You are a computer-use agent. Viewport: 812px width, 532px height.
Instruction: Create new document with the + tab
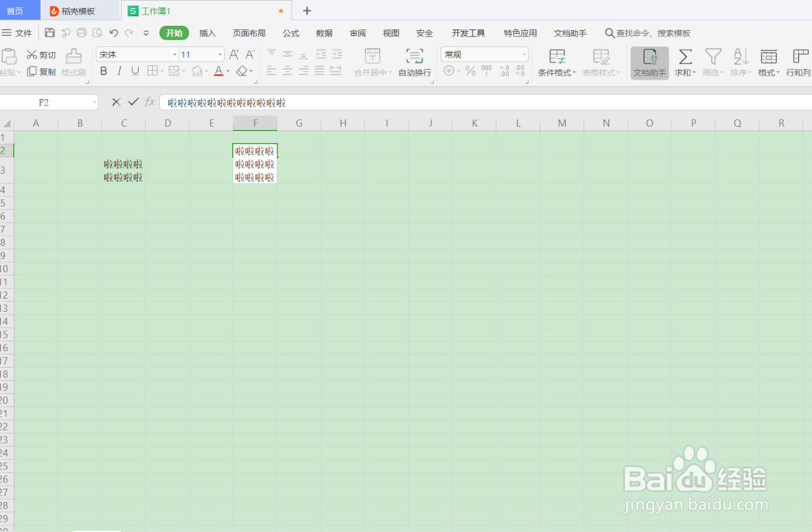pyautogui.click(x=307, y=11)
